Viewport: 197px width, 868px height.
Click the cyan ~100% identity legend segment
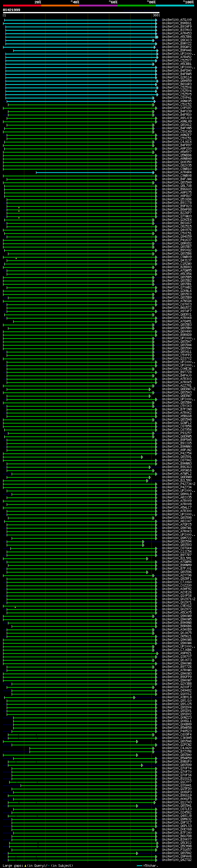click(175, 6)
